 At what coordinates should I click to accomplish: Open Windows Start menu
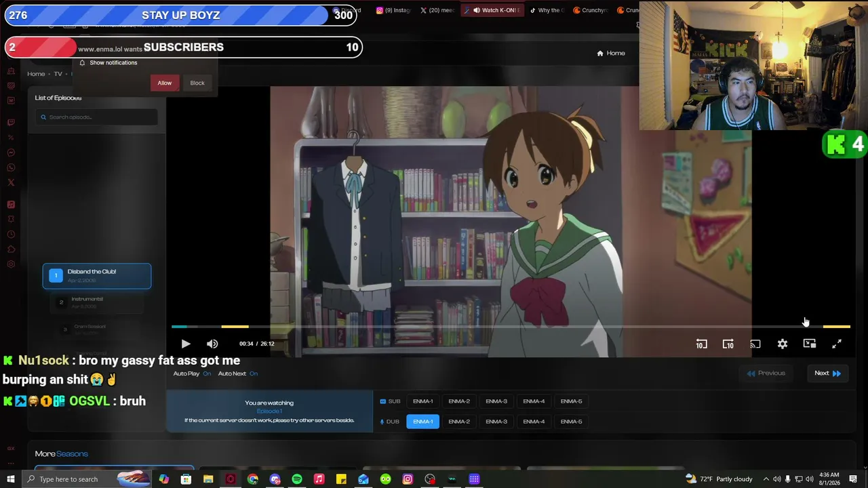click(x=10, y=479)
